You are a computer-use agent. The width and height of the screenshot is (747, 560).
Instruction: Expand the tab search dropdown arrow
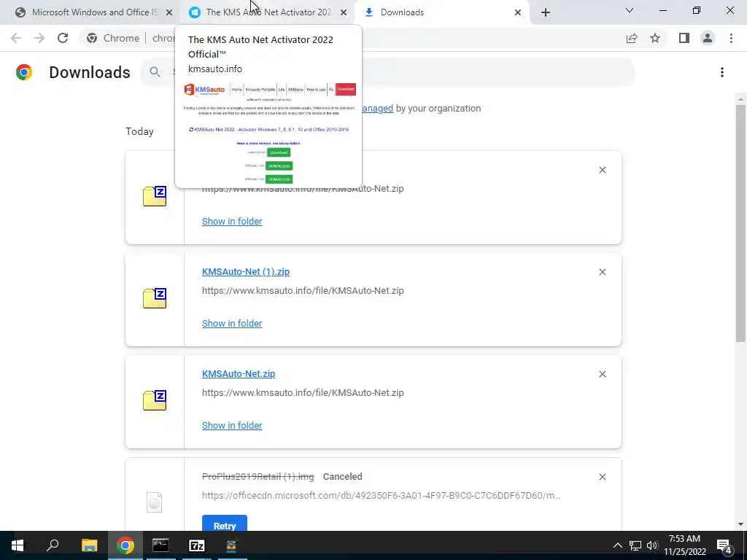tap(630, 10)
